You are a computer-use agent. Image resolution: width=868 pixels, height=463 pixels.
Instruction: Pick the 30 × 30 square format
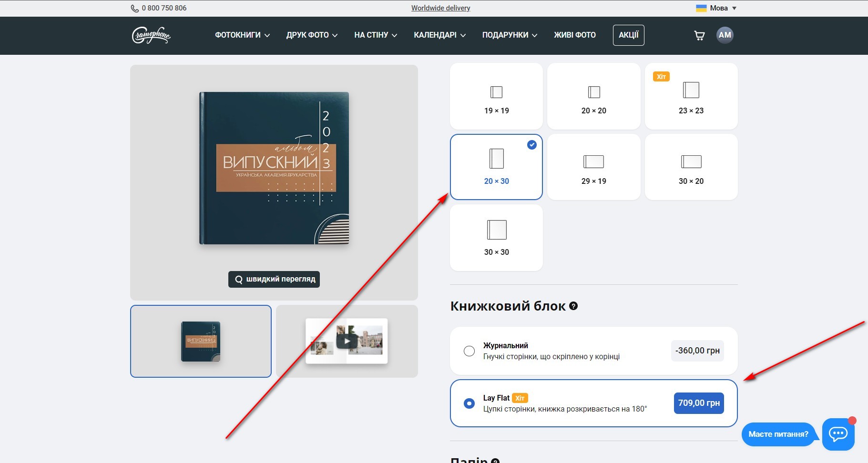pos(496,238)
